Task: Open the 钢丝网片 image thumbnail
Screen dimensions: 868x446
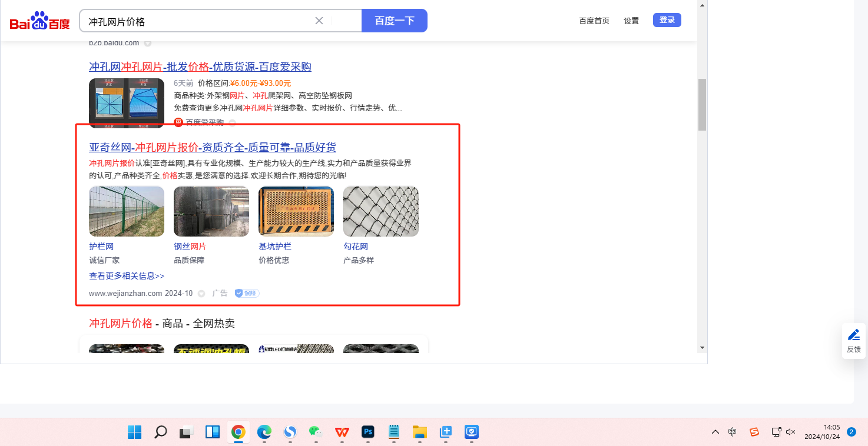Action: (211, 211)
